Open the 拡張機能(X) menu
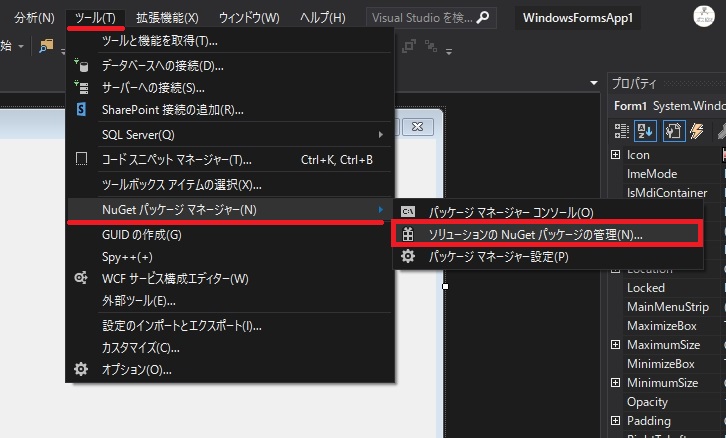The height and width of the screenshot is (438, 726). 167,18
